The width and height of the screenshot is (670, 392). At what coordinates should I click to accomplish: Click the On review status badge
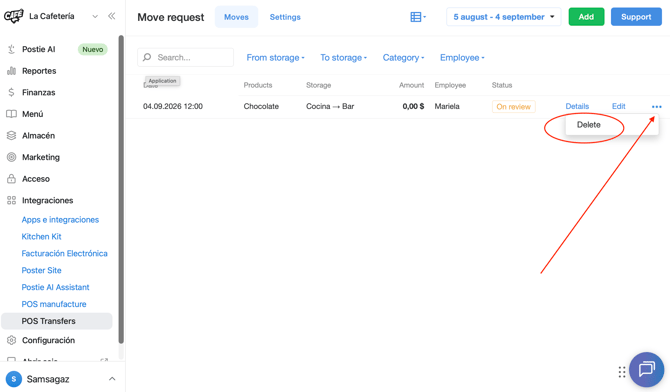513,107
